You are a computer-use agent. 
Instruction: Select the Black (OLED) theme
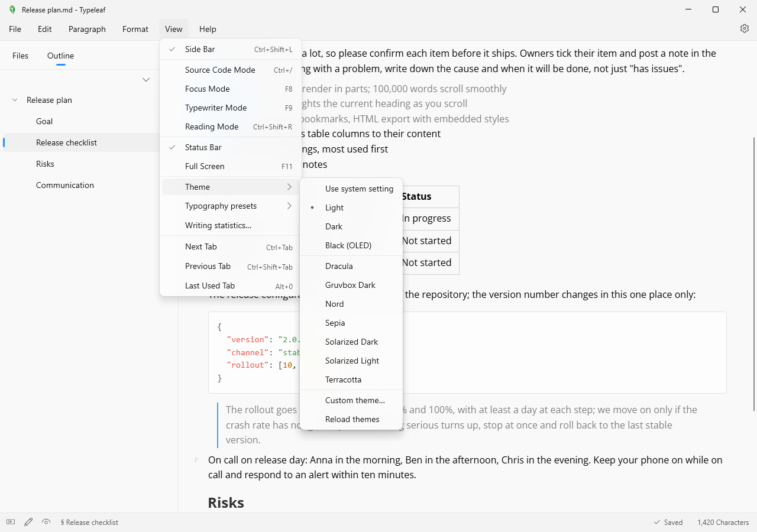351,245
